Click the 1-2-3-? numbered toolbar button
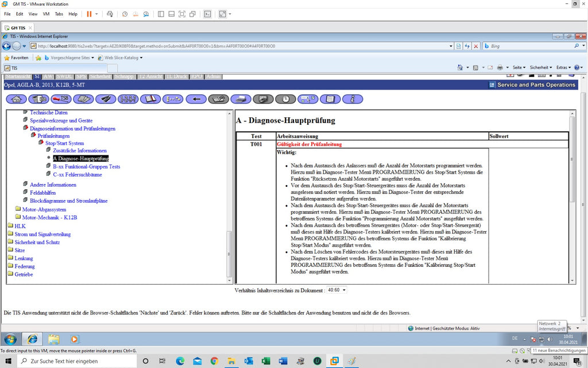This screenshot has width=588, height=368. 128,99
